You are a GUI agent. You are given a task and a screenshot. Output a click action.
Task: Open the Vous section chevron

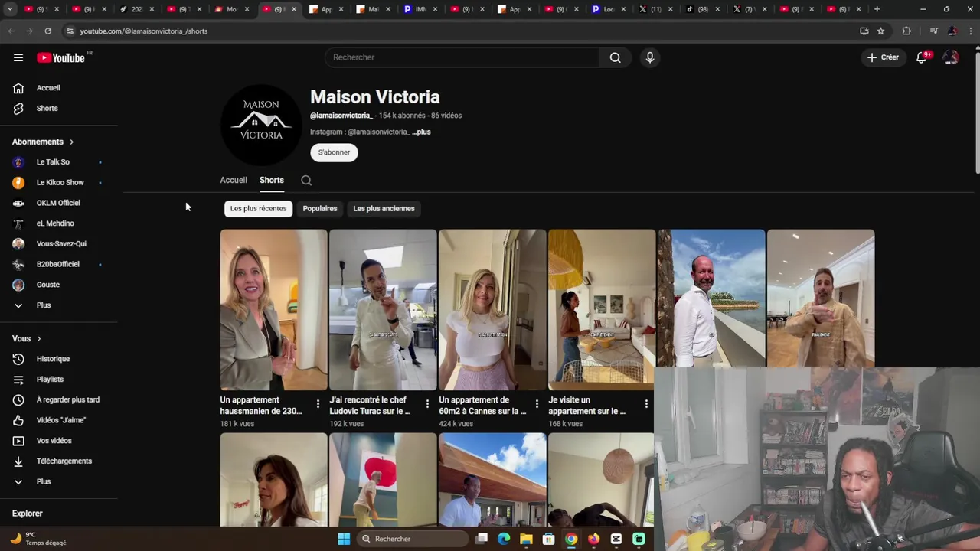[38, 339]
